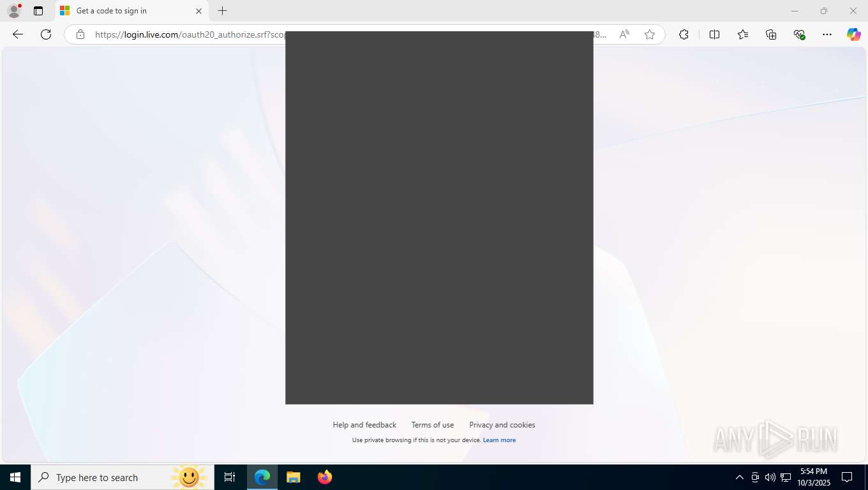
Task: Open the Collections icon
Action: (771, 34)
